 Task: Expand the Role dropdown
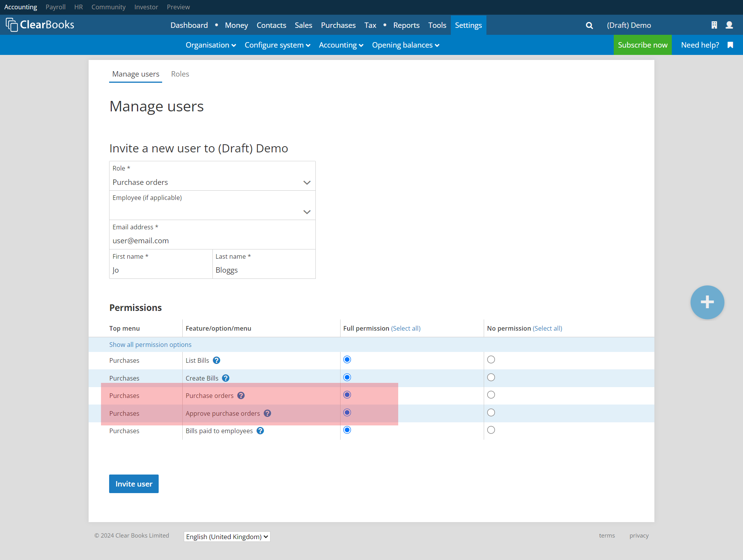tap(212, 182)
